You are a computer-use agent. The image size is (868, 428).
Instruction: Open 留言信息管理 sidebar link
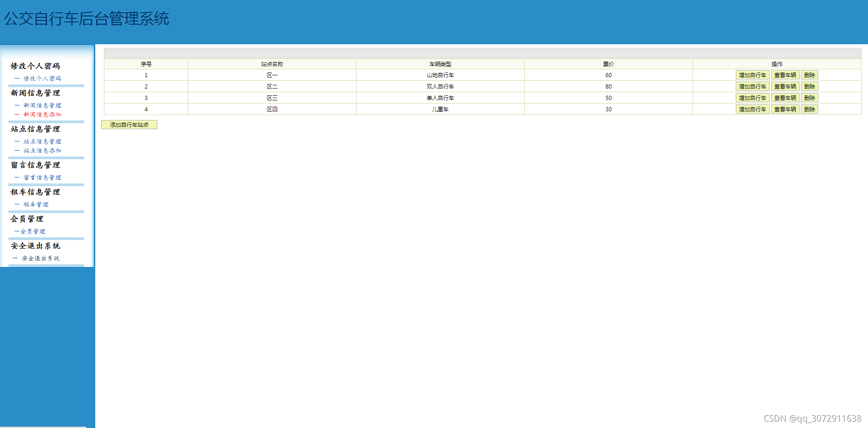(x=42, y=177)
